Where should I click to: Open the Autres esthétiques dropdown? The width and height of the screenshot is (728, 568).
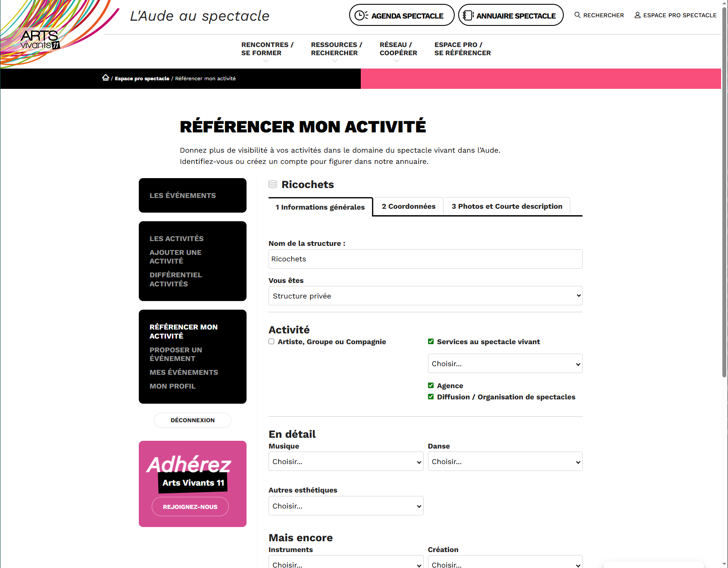point(346,506)
